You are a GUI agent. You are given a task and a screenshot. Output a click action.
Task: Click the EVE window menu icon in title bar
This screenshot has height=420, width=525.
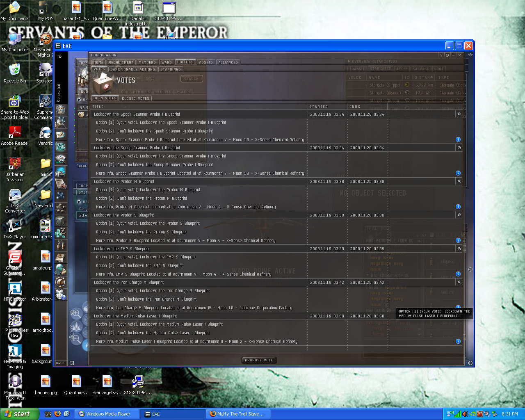pos(58,46)
